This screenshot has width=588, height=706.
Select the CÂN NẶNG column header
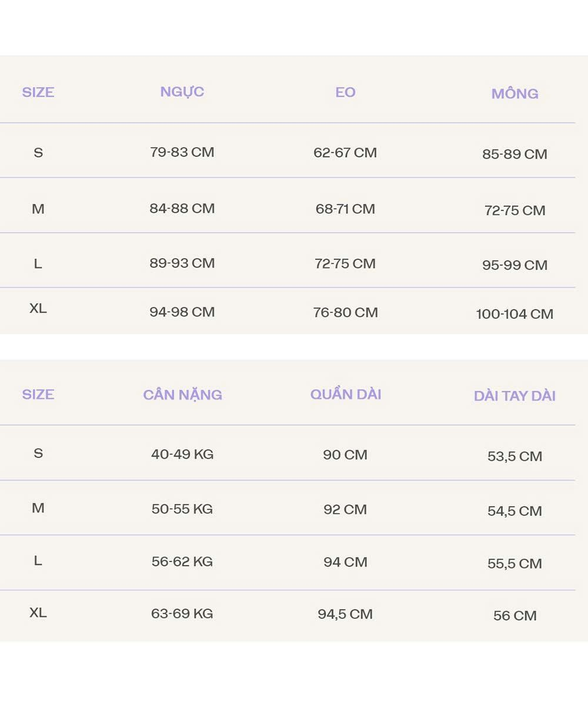[182, 395]
